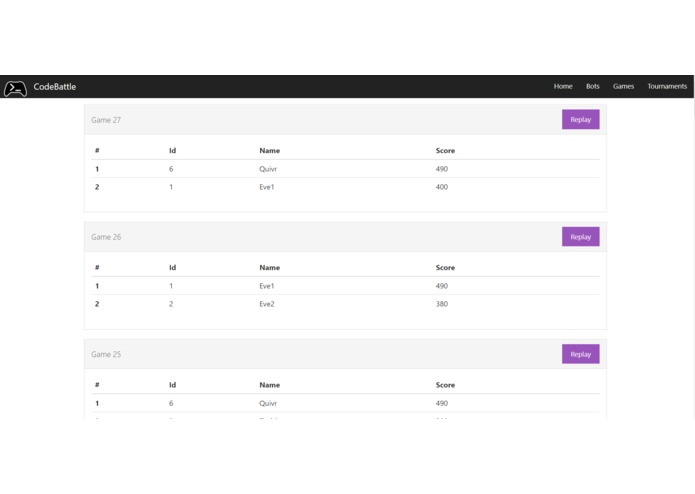
Task: Replay Game 27
Action: point(581,120)
